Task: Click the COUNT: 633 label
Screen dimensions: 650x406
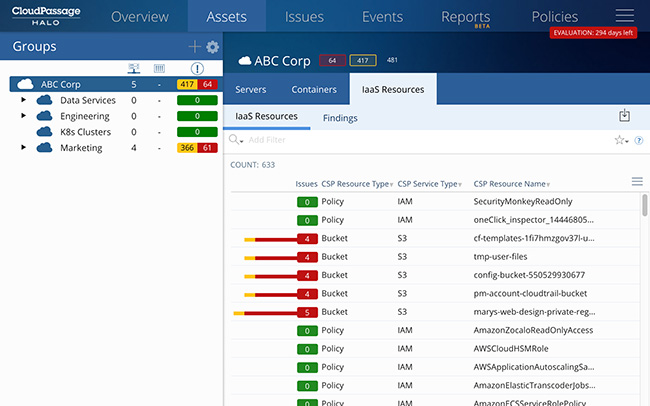Action: (252, 165)
